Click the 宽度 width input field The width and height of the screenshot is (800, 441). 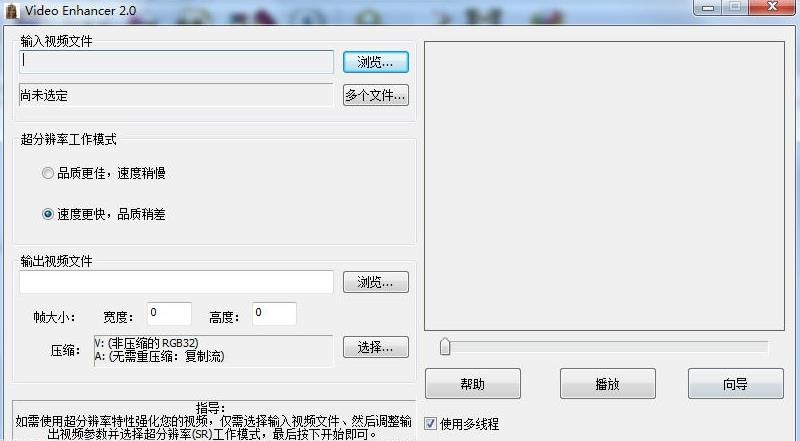169,313
